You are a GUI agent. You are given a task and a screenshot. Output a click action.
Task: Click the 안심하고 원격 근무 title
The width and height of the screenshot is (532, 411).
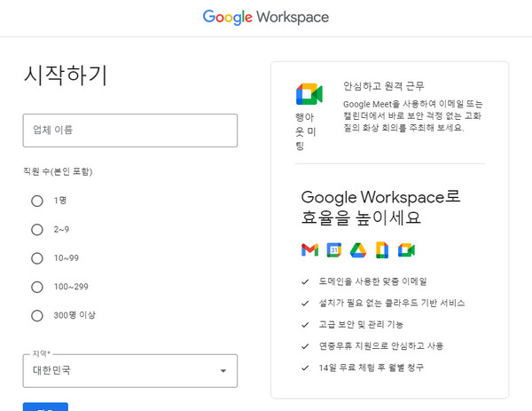click(384, 86)
